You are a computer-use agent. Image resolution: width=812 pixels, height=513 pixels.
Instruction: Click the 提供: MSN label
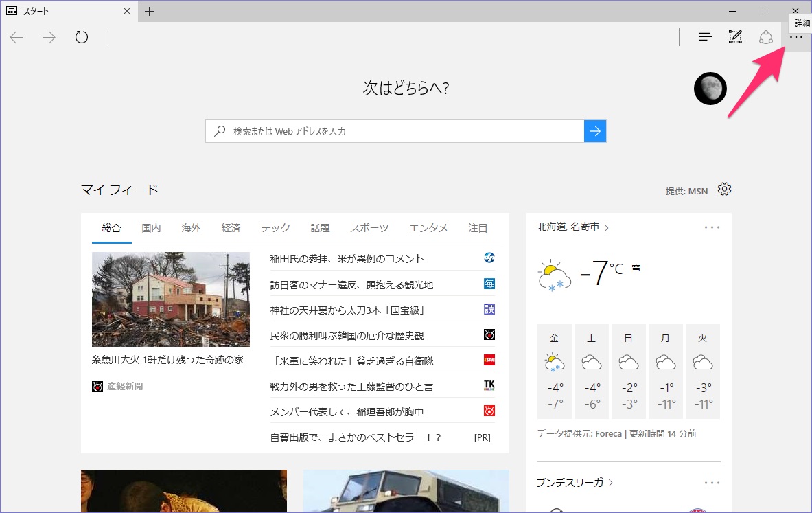(686, 191)
